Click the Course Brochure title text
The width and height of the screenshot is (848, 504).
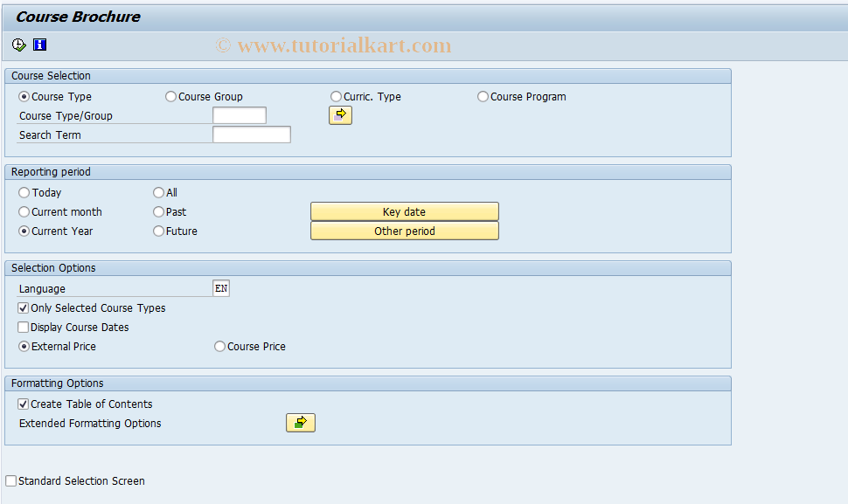coord(78,17)
